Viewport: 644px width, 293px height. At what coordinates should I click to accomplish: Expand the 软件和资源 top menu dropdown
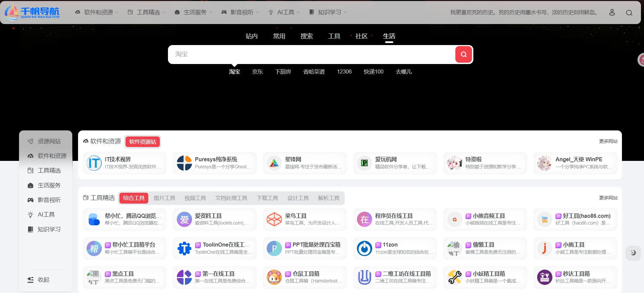click(97, 13)
